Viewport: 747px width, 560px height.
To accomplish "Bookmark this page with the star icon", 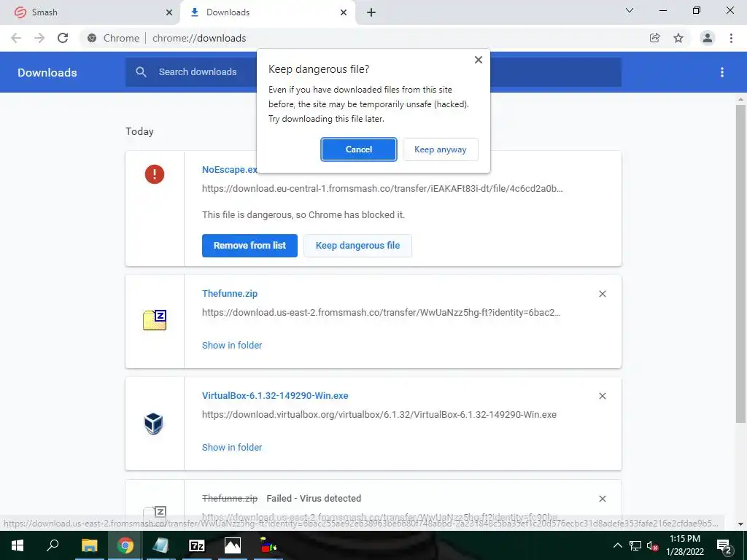I will click(678, 38).
